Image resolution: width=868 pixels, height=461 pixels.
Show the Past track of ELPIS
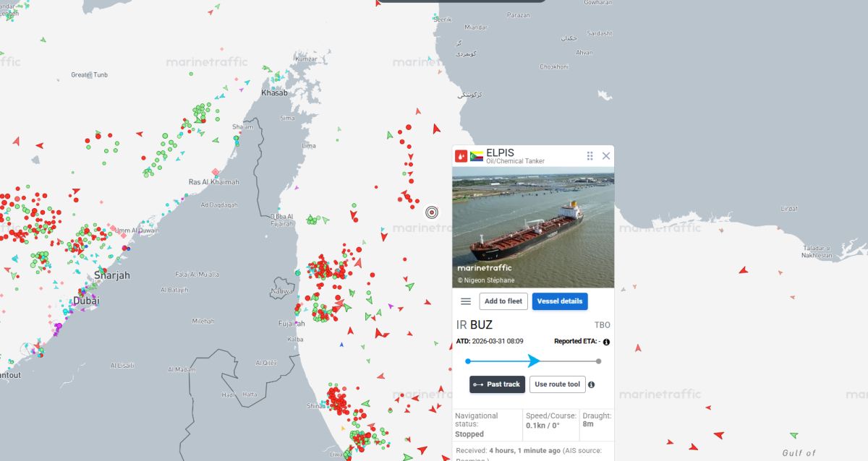pos(497,384)
